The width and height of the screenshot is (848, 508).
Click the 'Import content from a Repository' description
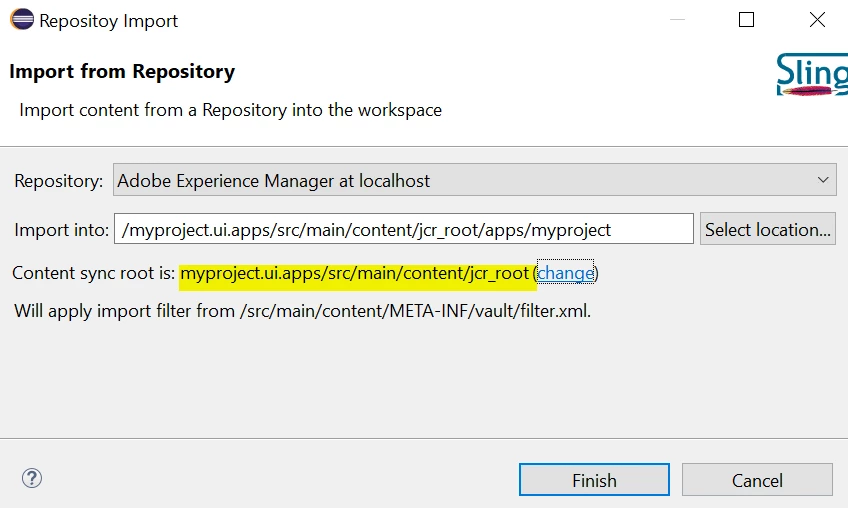[230, 110]
